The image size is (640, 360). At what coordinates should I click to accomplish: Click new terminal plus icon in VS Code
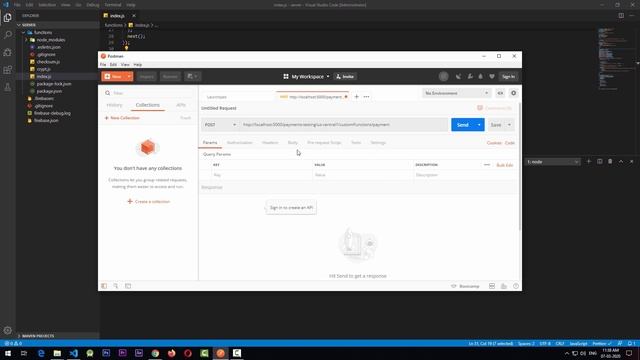click(x=589, y=162)
